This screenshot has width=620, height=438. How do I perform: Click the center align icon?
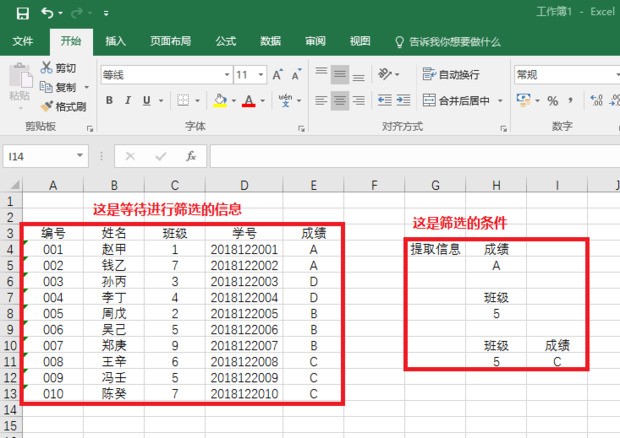pyautogui.click(x=340, y=100)
